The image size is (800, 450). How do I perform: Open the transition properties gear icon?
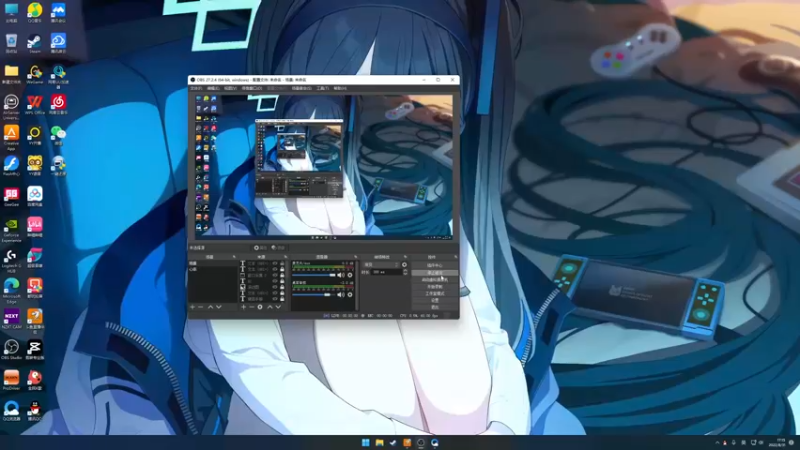(405, 265)
